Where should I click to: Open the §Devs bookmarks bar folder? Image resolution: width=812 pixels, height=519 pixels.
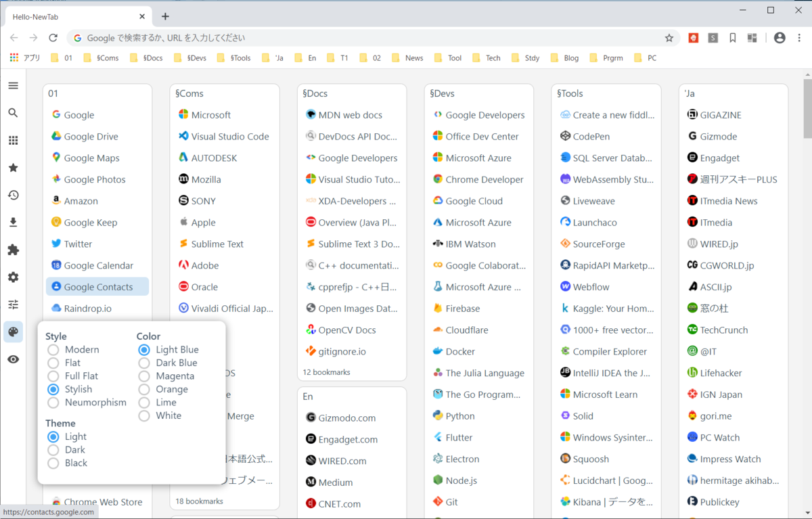pyautogui.click(x=189, y=58)
